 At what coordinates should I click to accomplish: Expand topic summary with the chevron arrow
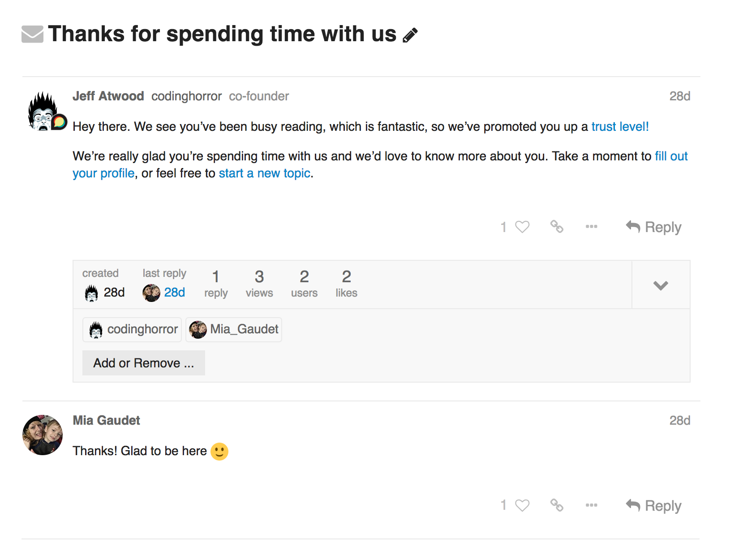pos(661,285)
